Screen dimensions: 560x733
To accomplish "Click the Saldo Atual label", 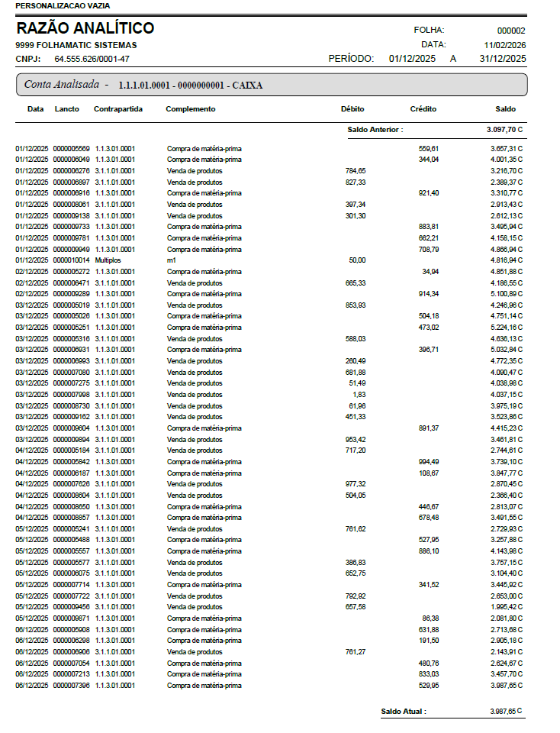I will pos(404,712).
